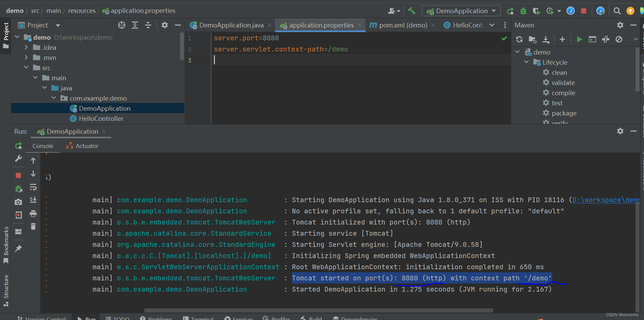Toggle soft-wrap in the console
The width and height of the screenshot is (644, 320).
pyautogui.click(x=33, y=187)
